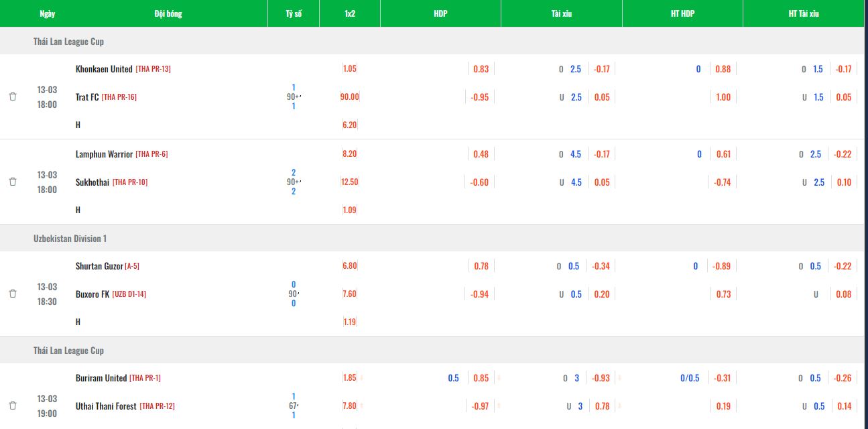Open the HDP column header
This screenshot has width=868, height=429.
440,13
